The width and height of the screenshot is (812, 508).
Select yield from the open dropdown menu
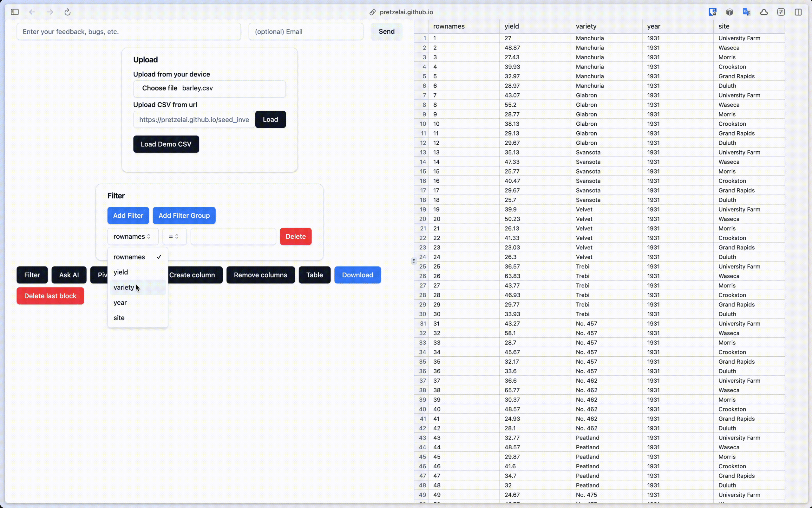pos(121,272)
